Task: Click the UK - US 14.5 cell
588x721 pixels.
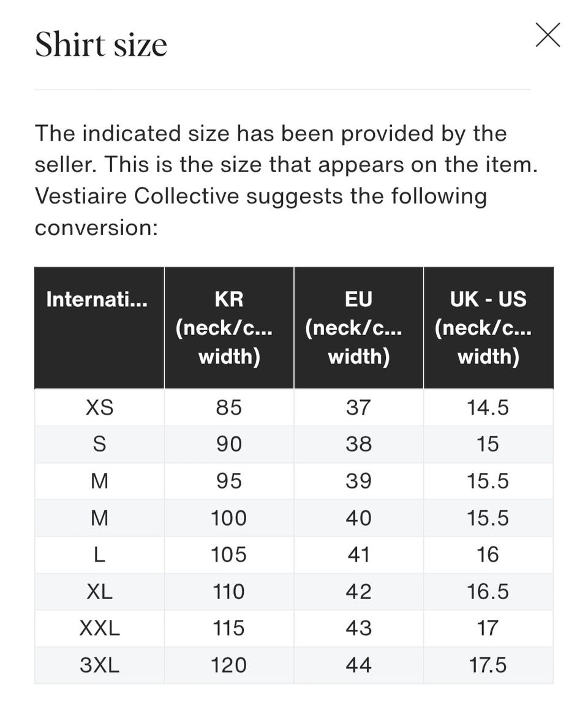Action: point(488,407)
